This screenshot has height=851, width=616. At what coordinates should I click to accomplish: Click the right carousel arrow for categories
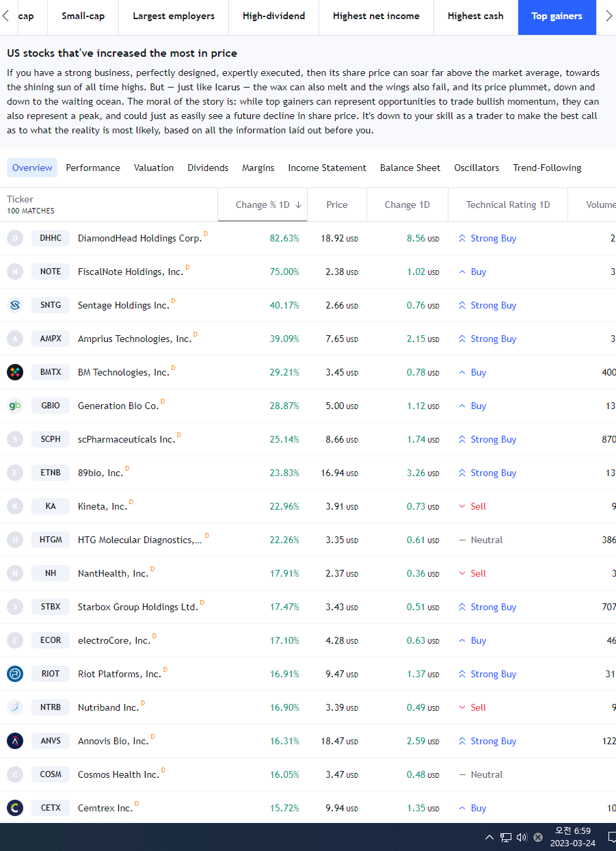pyautogui.click(x=608, y=16)
